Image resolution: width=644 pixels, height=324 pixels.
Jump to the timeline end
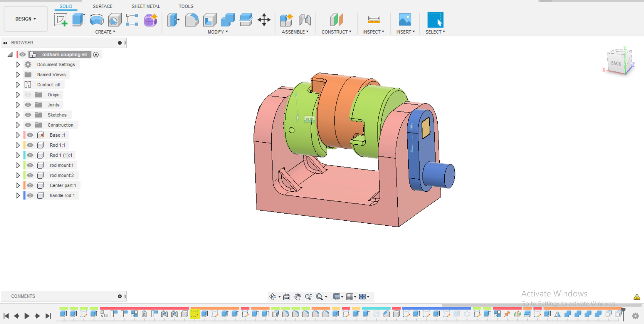(48, 316)
